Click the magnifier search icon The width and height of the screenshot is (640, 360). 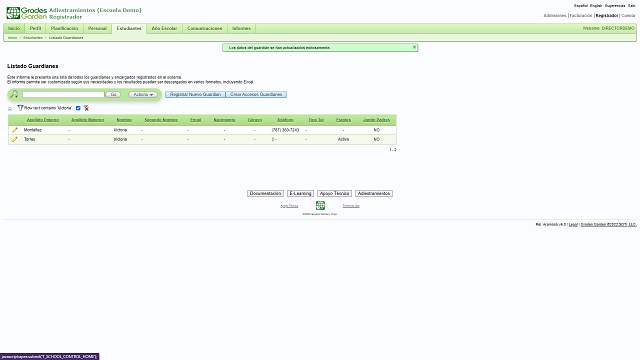(14, 94)
